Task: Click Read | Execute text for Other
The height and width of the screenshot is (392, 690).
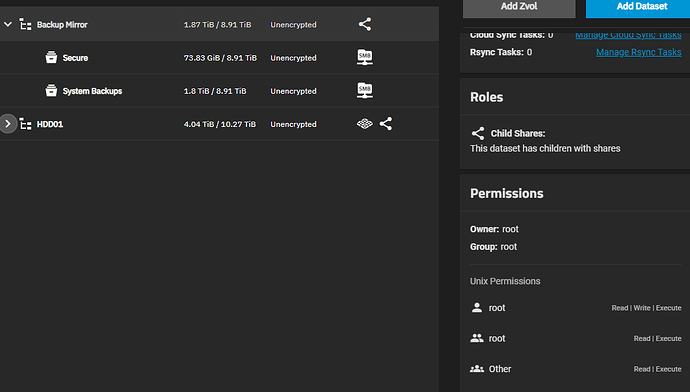Action: tap(657, 369)
